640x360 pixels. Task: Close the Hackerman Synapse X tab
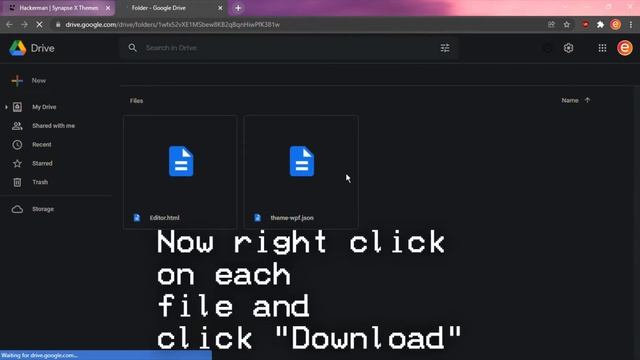tap(108, 8)
